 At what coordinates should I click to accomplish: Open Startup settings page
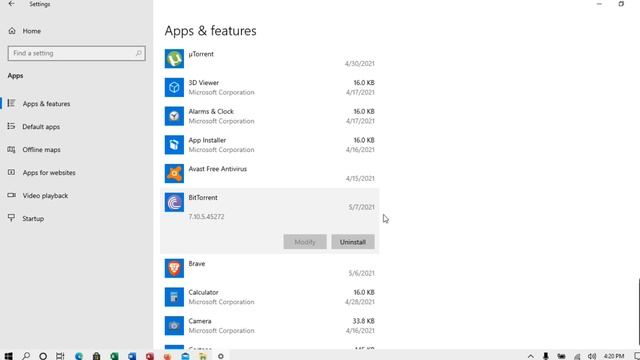(x=33, y=218)
